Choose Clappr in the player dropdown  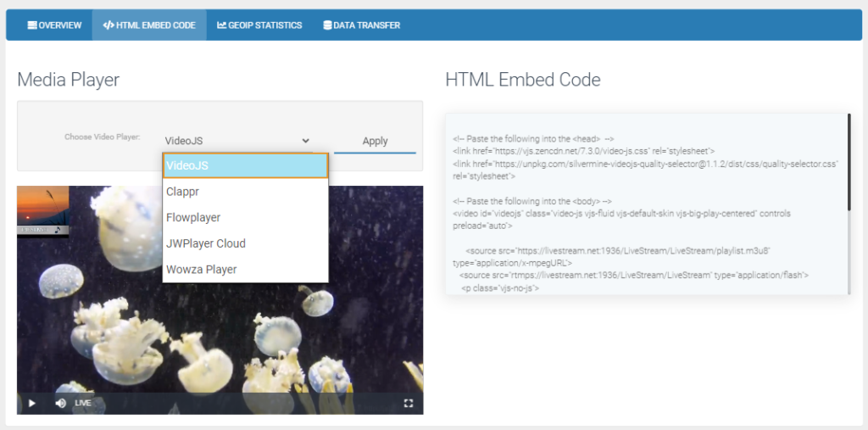tap(245, 192)
